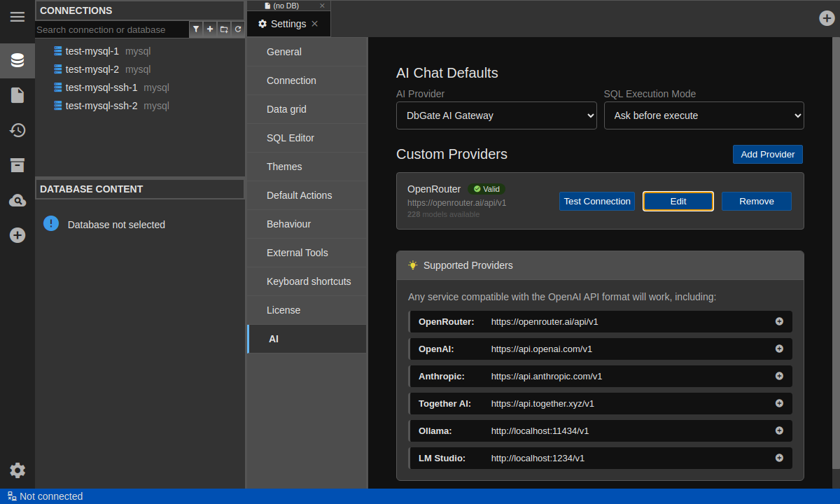Refresh the connections list
Viewport: 840px width, 504px height.
pyautogui.click(x=238, y=29)
